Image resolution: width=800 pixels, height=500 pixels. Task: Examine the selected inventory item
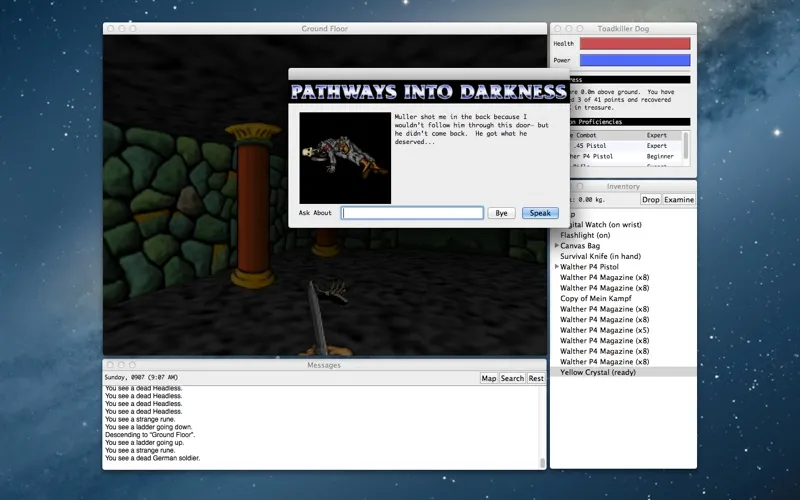click(x=679, y=200)
